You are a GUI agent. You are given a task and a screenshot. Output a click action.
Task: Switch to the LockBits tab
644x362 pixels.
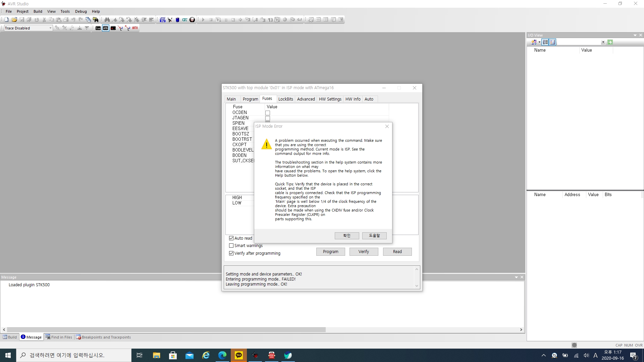tap(285, 99)
